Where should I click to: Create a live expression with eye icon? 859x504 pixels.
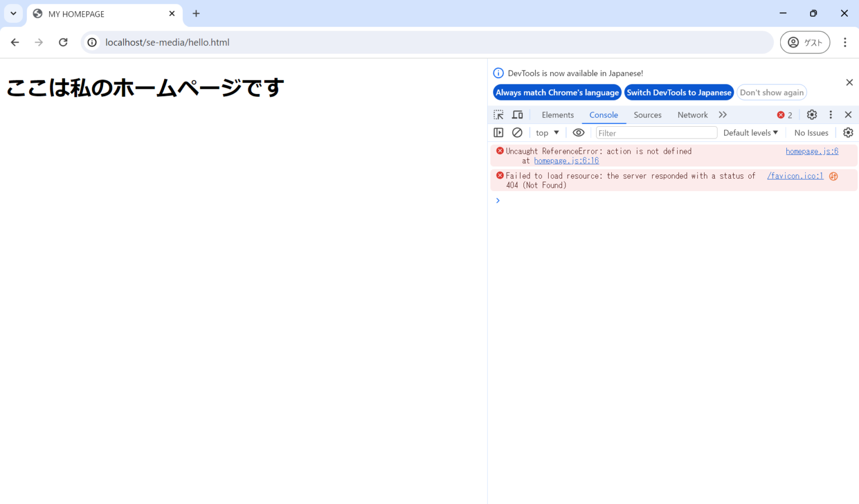[579, 132]
